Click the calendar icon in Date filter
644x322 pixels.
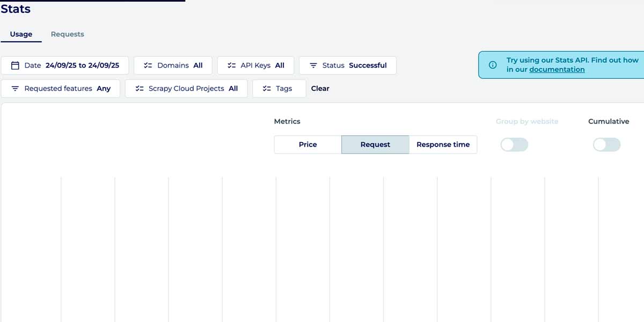(15, 65)
